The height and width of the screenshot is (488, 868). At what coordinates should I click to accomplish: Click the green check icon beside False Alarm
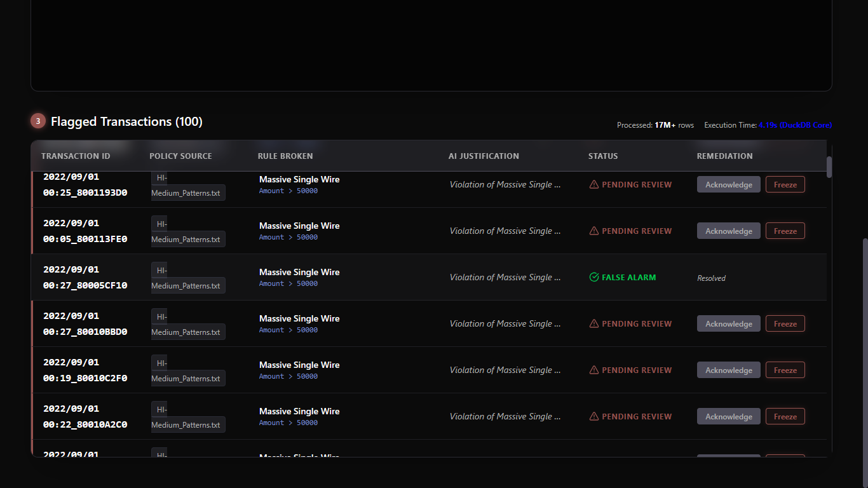click(x=594, y=278)
